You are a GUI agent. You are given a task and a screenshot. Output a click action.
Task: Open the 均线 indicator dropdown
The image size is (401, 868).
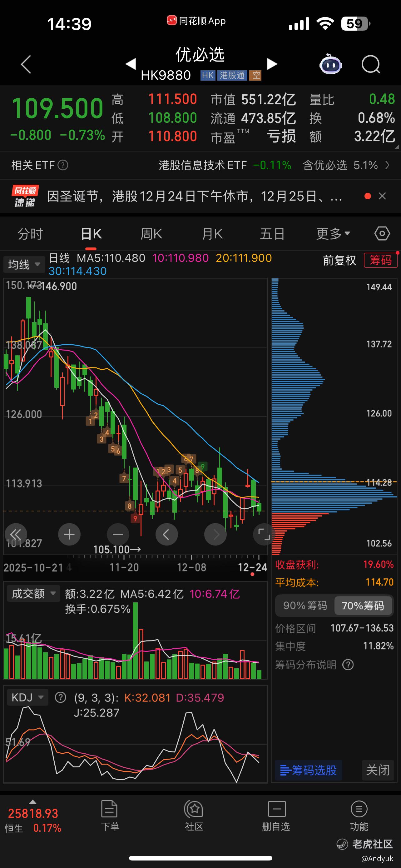point(24,264)
